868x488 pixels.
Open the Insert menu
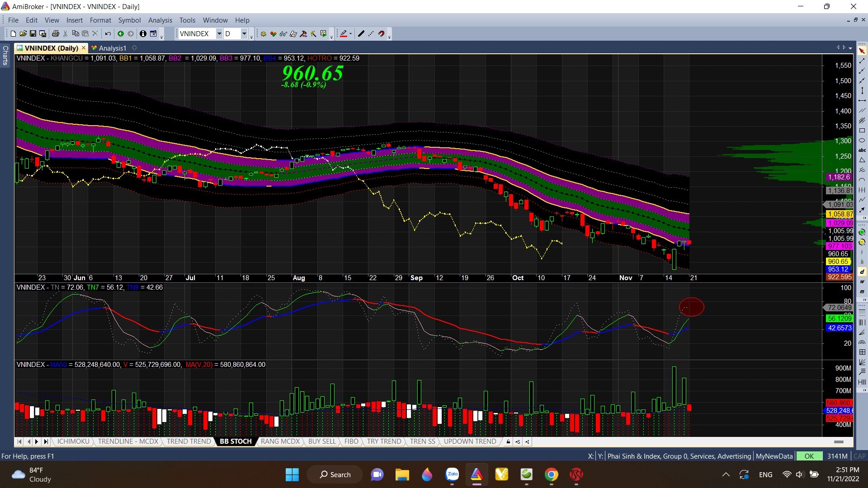[x=75, y=20]
